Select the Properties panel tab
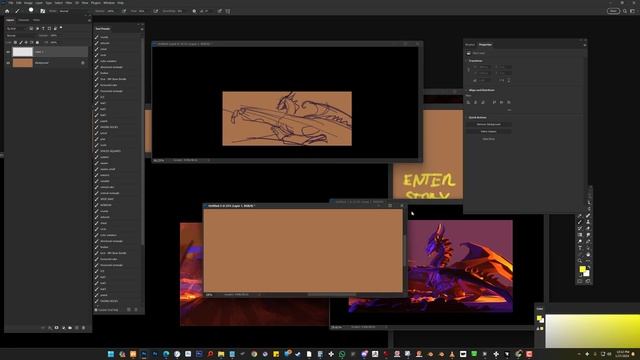 tap(485, 44)
